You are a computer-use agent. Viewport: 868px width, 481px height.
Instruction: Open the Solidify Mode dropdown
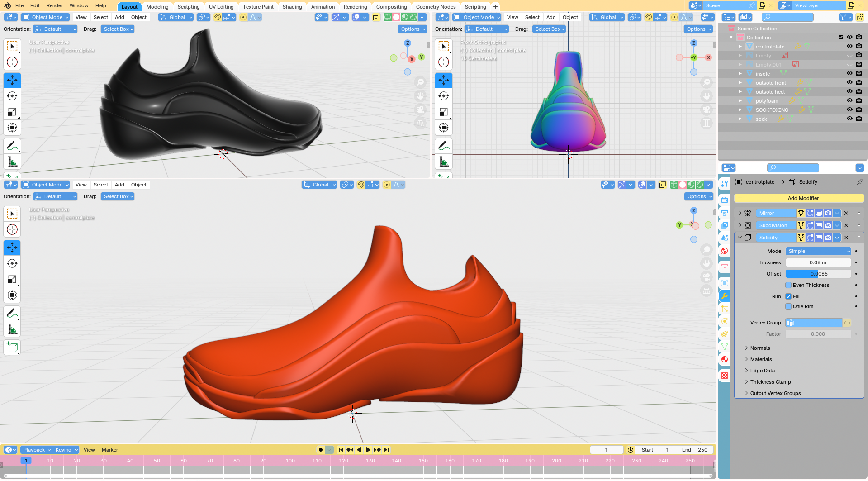tap(818, 251)
